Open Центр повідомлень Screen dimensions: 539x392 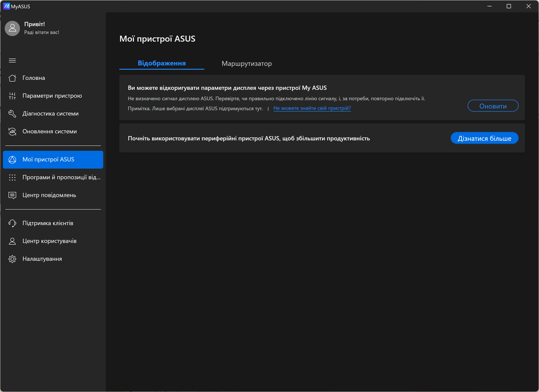(x=53, y=195)
